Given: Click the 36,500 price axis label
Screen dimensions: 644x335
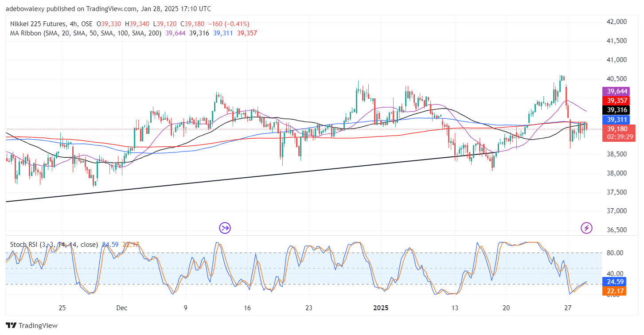Looking at the screenshot, I should [617, 230].
